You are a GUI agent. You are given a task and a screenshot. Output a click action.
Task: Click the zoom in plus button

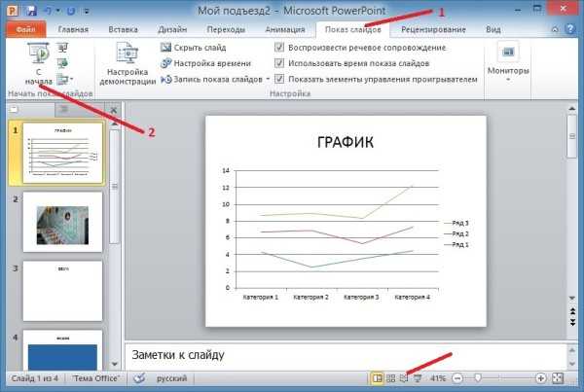(540, 378)
